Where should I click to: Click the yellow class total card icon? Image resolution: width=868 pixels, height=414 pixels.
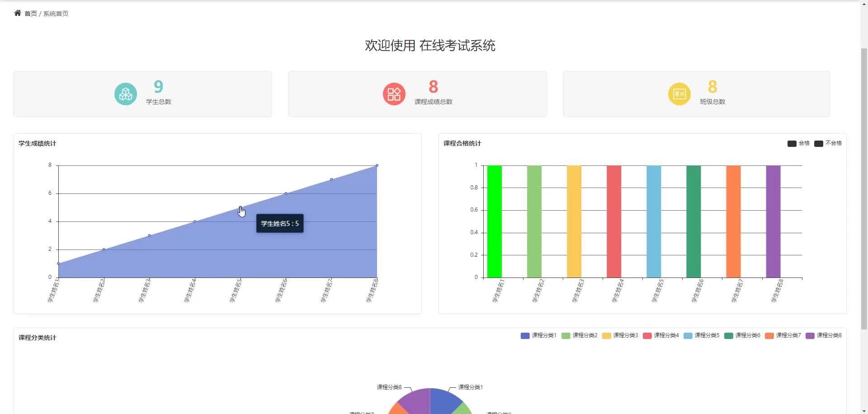(x=679, y=94)
